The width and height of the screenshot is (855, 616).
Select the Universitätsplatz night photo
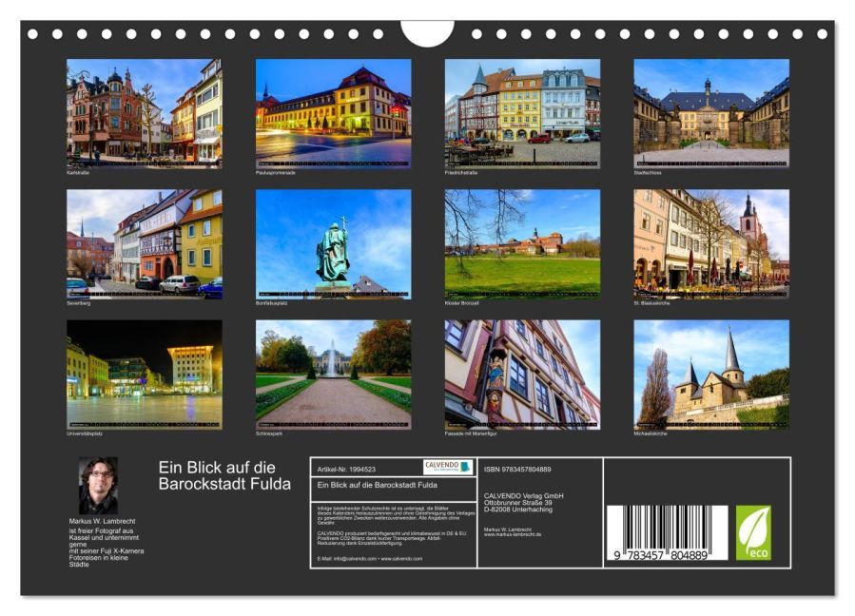point(145,374)
